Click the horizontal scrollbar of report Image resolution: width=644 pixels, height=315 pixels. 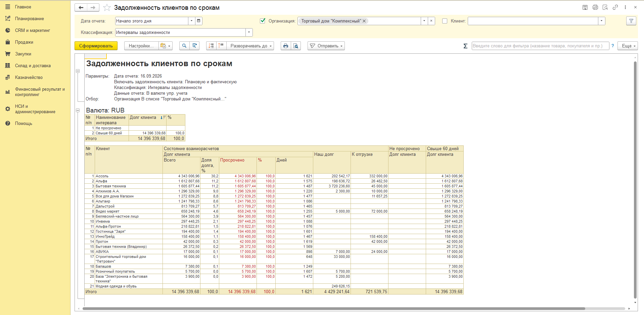[x=334, y=309]
